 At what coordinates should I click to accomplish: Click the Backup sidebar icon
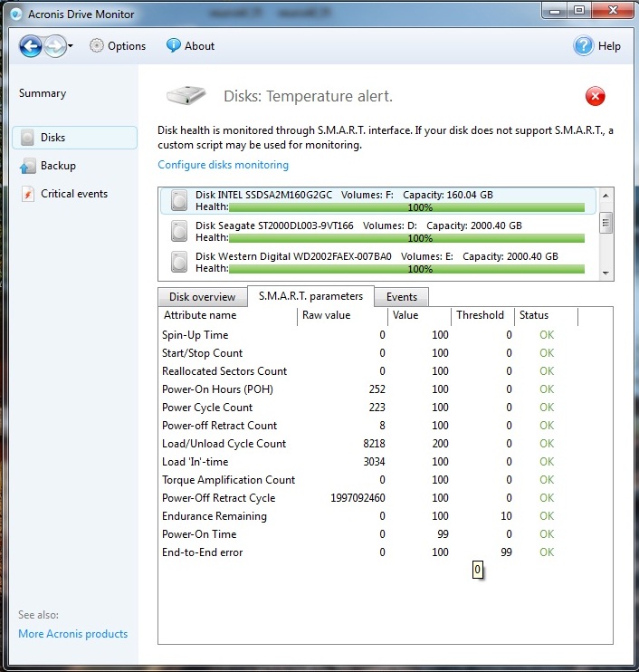(x=27, y=166)
